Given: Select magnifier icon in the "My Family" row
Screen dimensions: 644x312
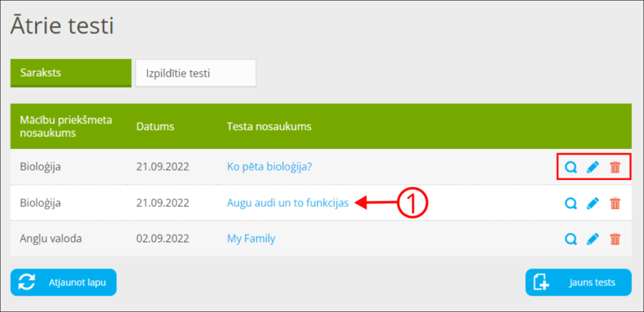Looking at the screenshot, I should click(571, 239).
